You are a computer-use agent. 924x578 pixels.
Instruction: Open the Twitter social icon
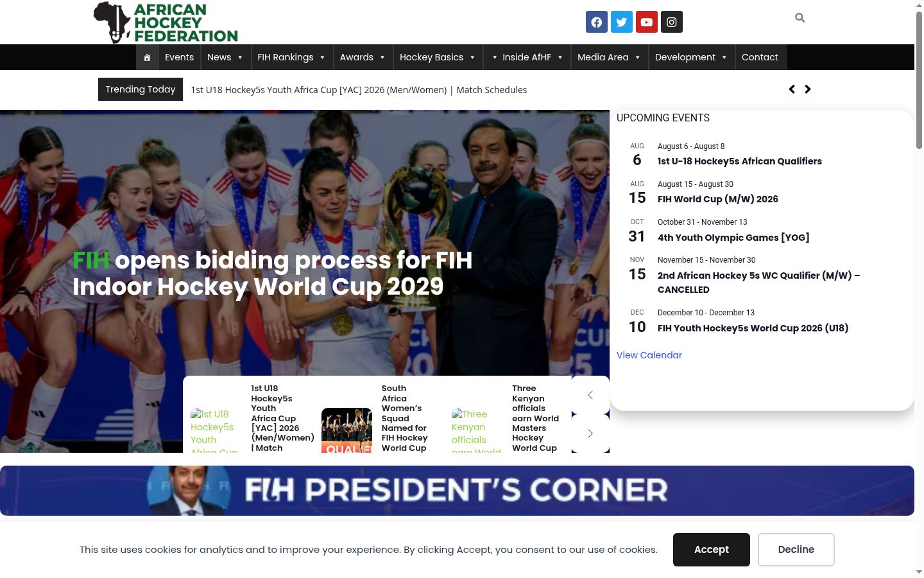point(622,22)
